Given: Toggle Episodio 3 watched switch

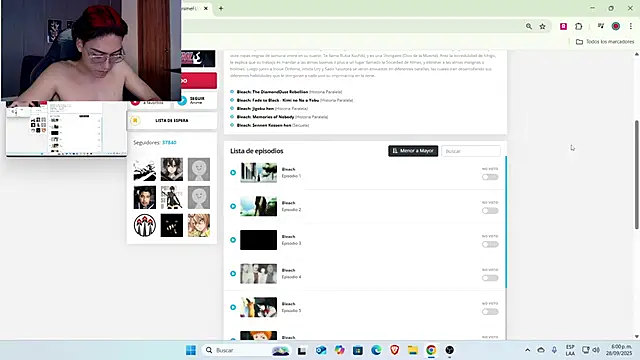Looking at the screenshot, I should click(x=490, y=244).
